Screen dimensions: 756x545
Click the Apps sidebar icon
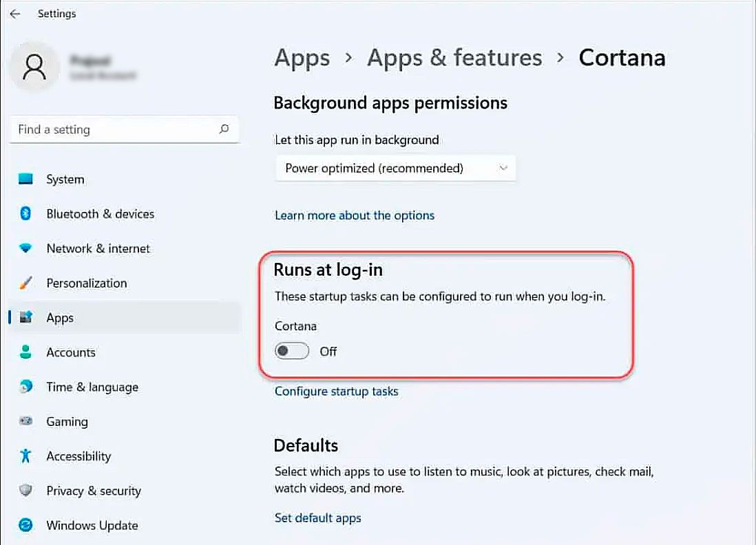[x=25, y=317]
